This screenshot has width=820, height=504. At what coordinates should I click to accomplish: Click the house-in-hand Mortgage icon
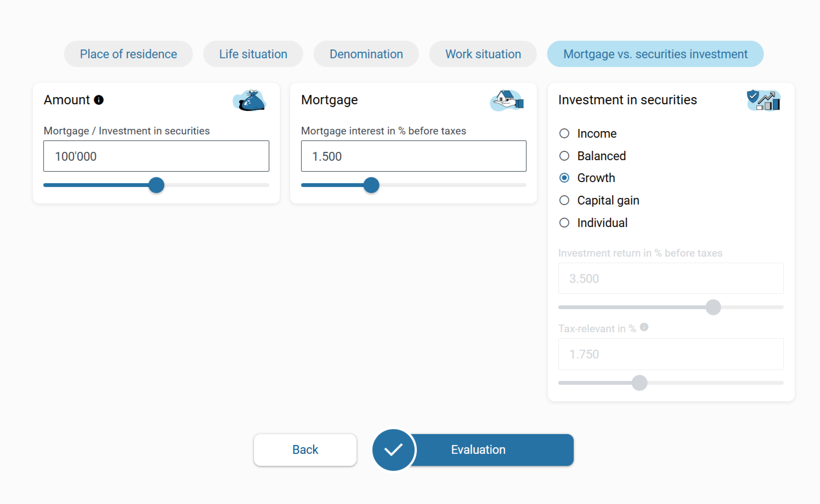click(507, 100)
